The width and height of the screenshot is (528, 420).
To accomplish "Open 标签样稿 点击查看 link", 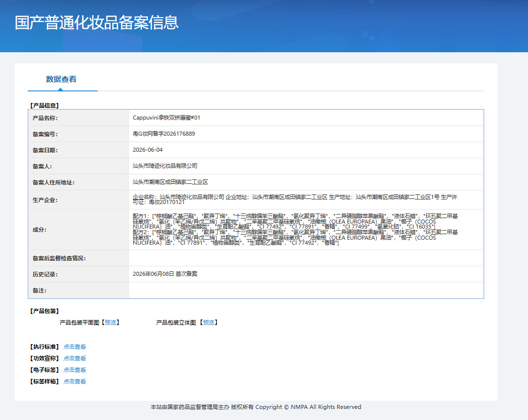I will [75, 381].
